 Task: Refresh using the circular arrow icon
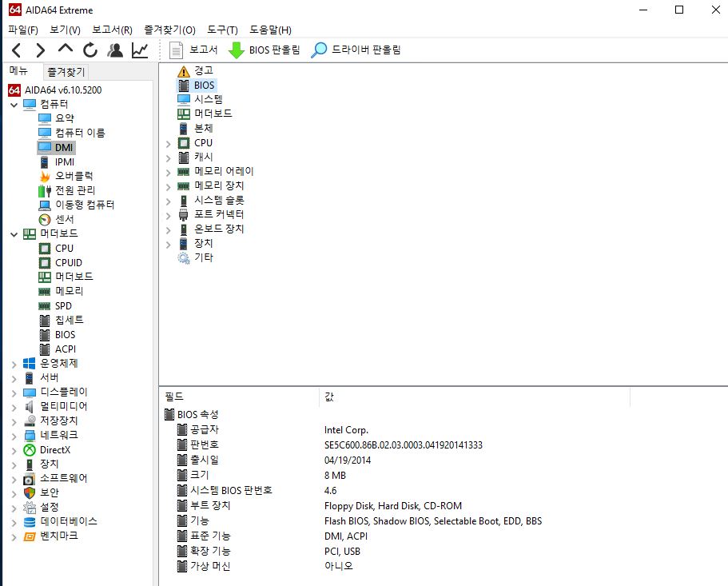[x=90, y=50]
